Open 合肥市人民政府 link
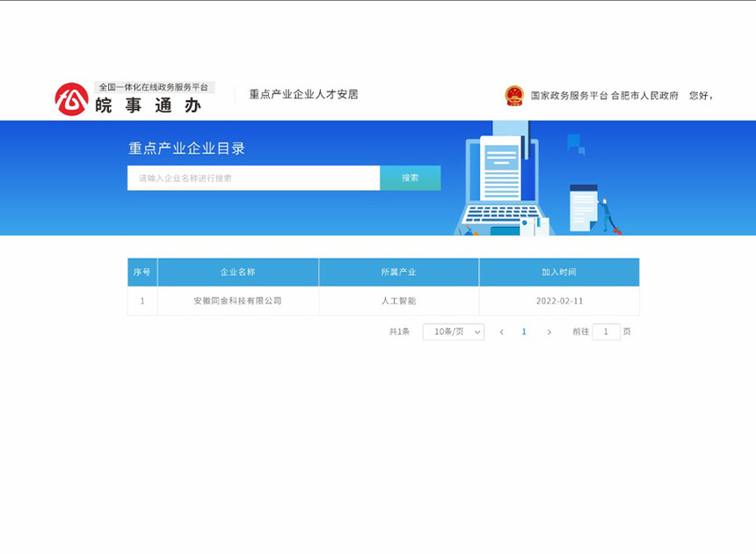756x554 pixels. [x=644, y=96]
